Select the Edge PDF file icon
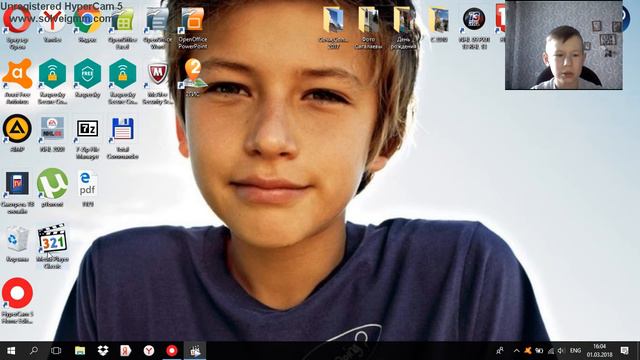This screenshot has width=640, height=360. click(x=87, y=184)
